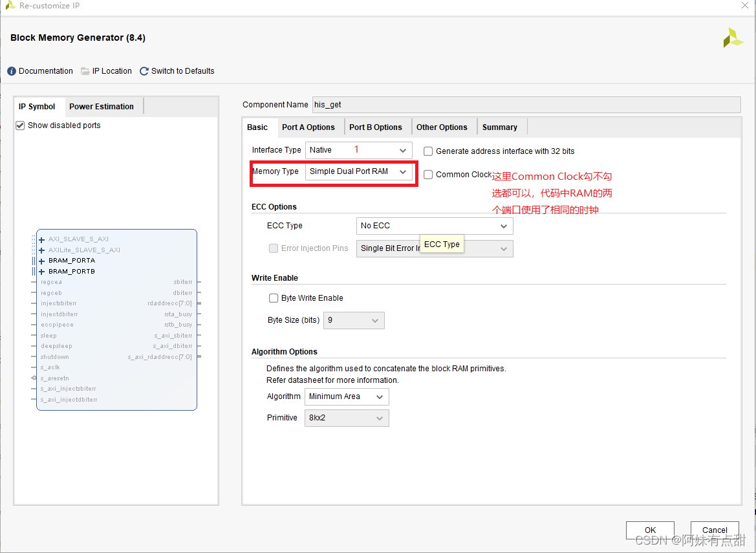Click the s_axi_injectsbiterr port label
This screenshot has height=553, width=756.
click(68, 389)
